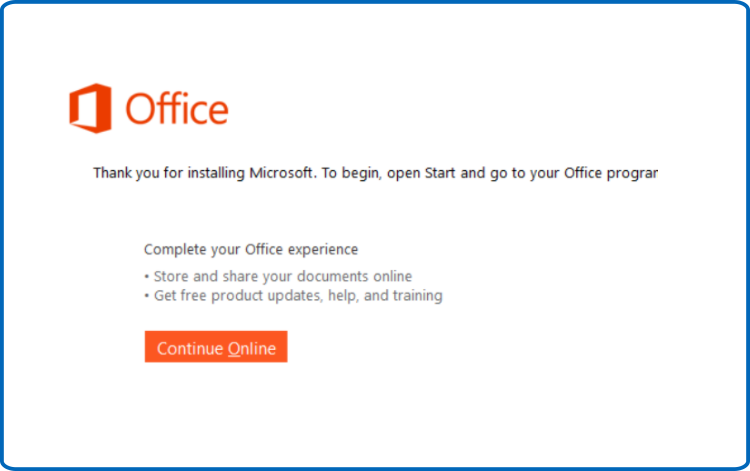
Task: Click the word Microsoft in the message
Action: (x=283, y=173)
